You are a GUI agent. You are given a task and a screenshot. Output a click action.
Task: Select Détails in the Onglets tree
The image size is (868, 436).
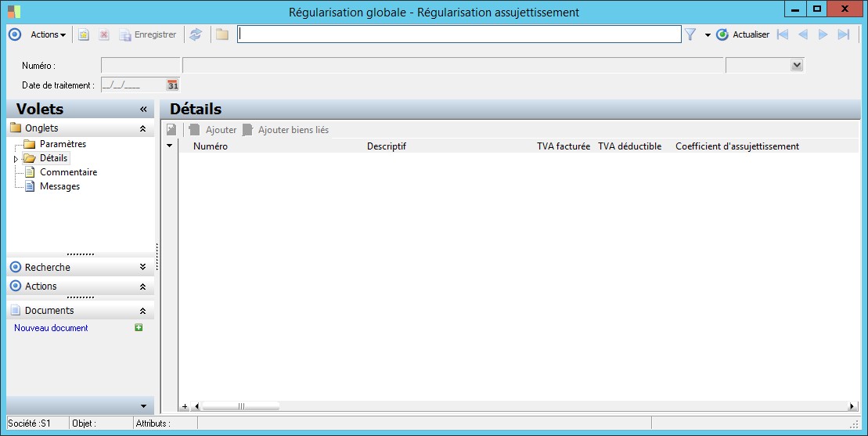click(54, 158)
